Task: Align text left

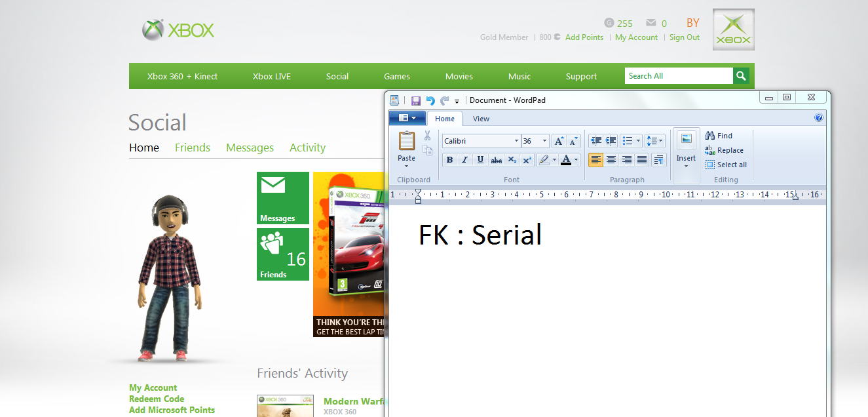Action: (595, 159)
